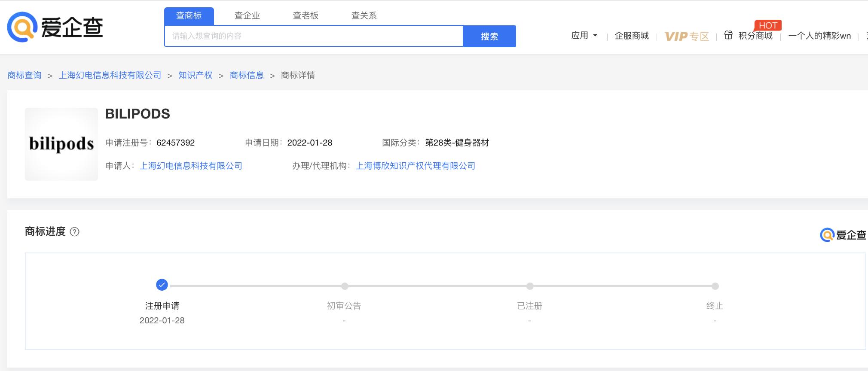Click the HOT badge above 积分商城
Viewport: 868px width, 371px height.
(767, 25)
